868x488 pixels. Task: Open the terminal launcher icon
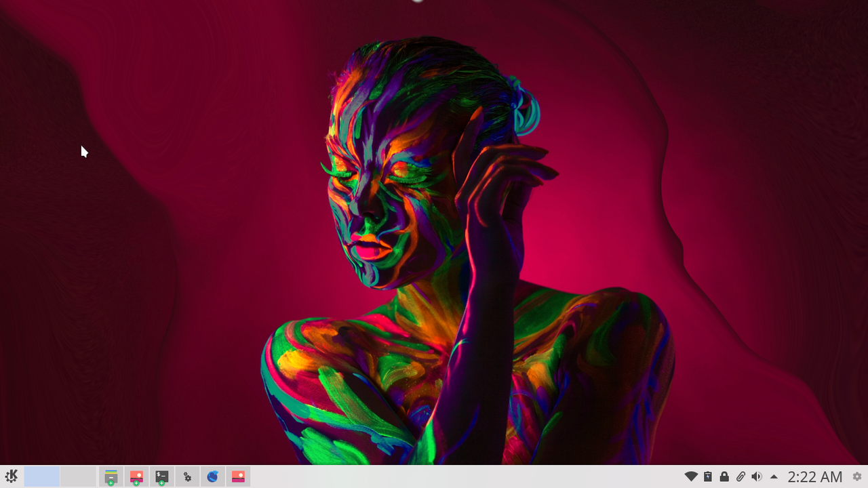pyautogui.click(x=161, y=477)
